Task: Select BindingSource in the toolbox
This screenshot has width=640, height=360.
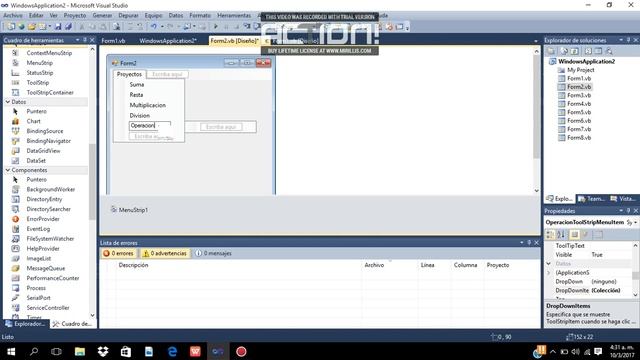Action: [45, 131]
